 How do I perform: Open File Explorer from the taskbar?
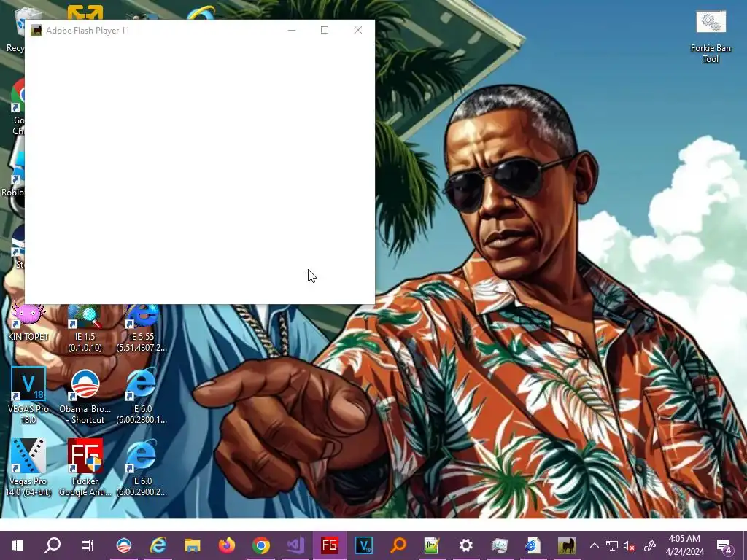pos(193,545)
